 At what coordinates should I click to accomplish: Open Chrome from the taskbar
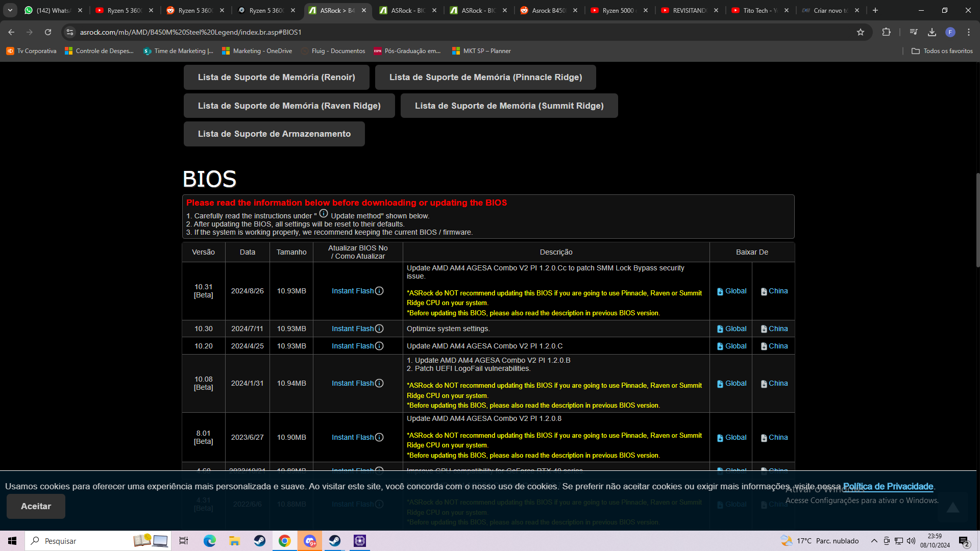284,541
